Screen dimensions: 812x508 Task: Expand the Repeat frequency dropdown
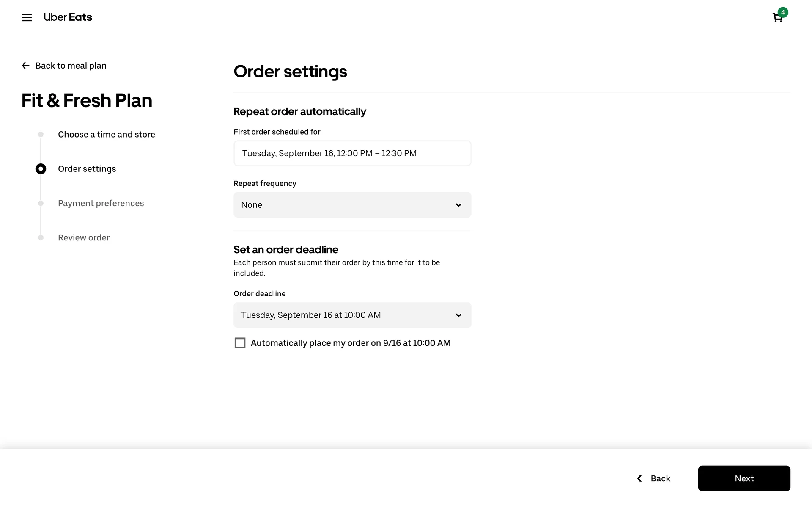(x=352, y=205)
